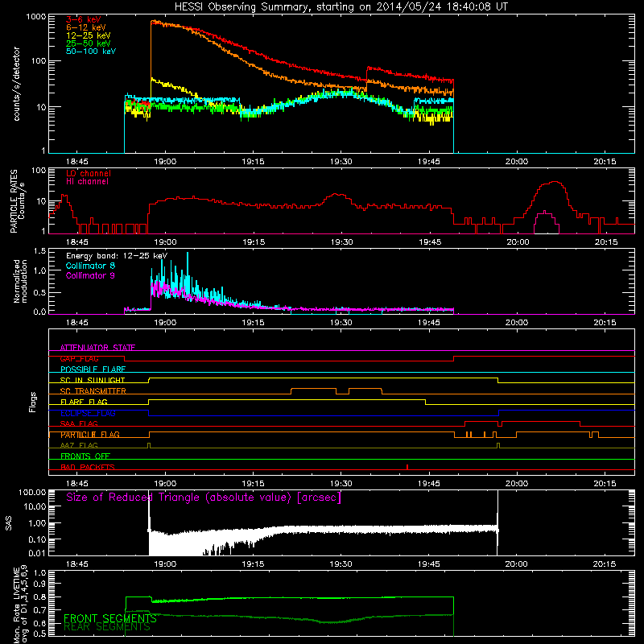644x644 pixels.
Task: Click the LO channel legend label
Action: pyautogui.click(x=88, y=173)
